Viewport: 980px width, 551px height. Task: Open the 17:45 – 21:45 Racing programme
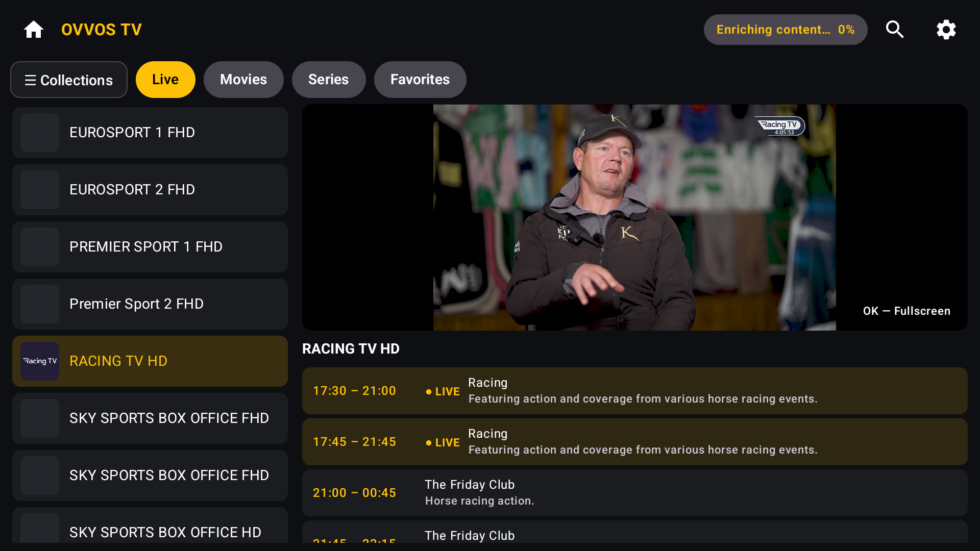pyautogui.click(x=634, y=442)
